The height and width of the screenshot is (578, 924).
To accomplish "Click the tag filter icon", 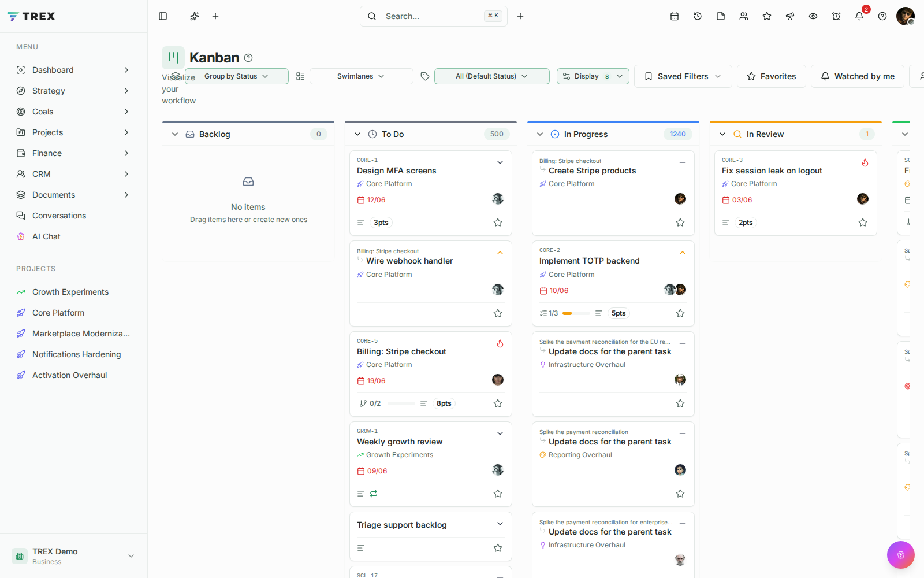I will coord(425,76).
